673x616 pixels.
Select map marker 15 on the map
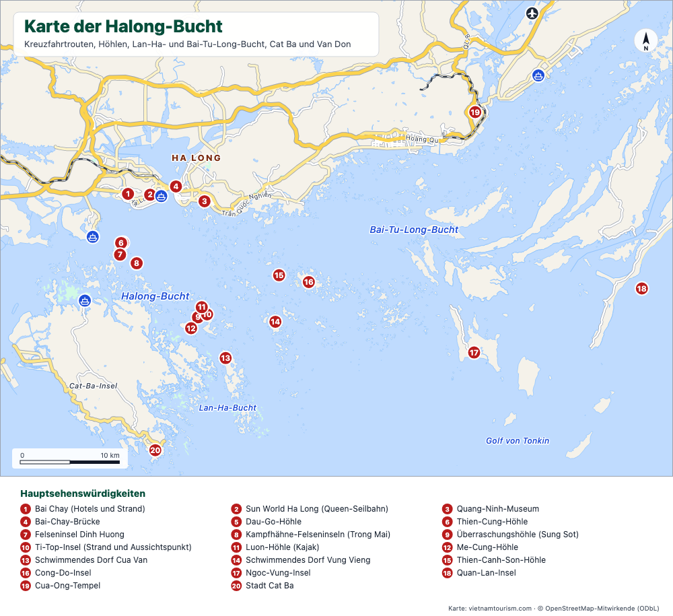(x=279, y=275)
